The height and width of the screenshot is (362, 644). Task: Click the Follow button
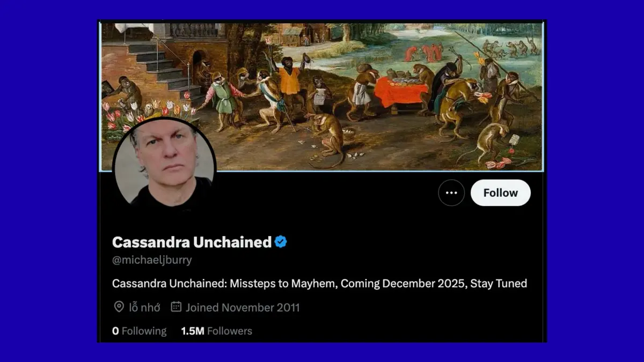tap(501, 193)
